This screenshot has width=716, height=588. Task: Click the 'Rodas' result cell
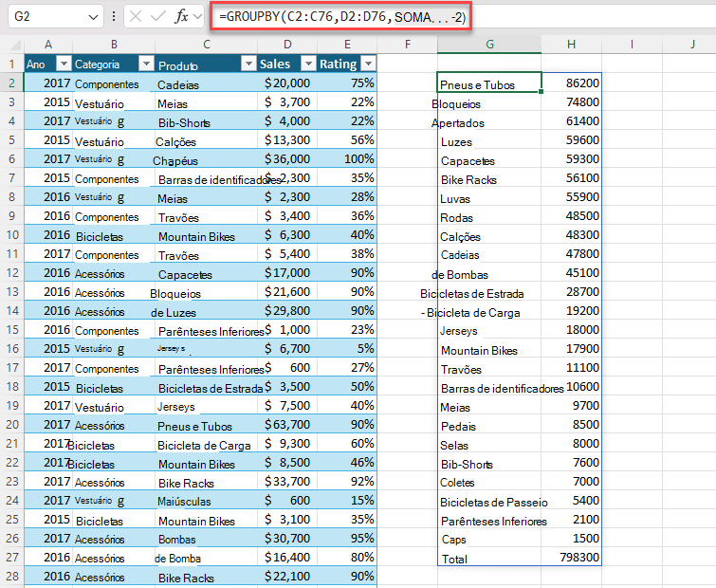489,216
